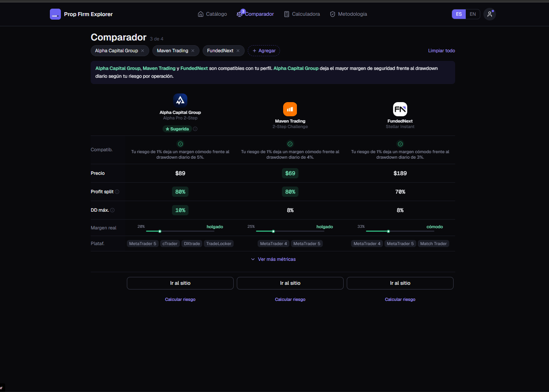Open the user account icon
Screen dimensions: 549x392
click(490, 14)
